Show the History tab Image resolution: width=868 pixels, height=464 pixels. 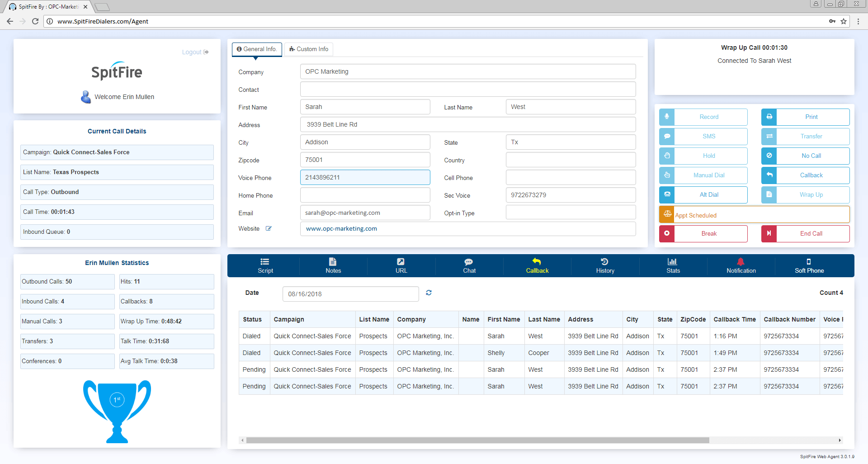pos(605,266)
